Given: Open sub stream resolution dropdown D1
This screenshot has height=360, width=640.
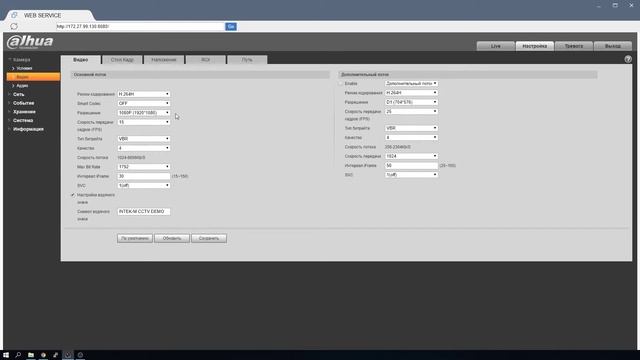Looking at the screenshot, I should (x=411, y=102).
